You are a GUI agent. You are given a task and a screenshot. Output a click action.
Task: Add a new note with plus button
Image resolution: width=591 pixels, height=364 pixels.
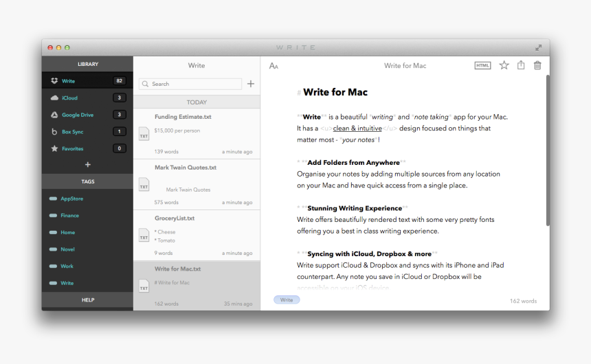pos(251,84)
